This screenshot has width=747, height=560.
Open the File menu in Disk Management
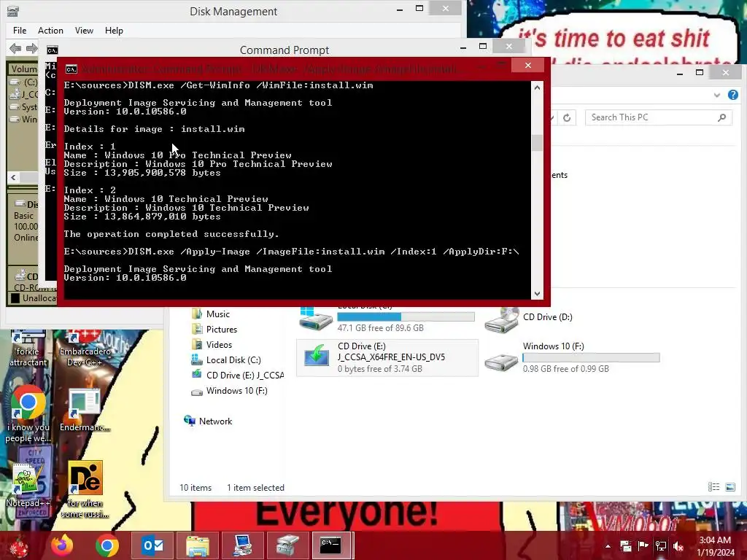coord(20,31)
